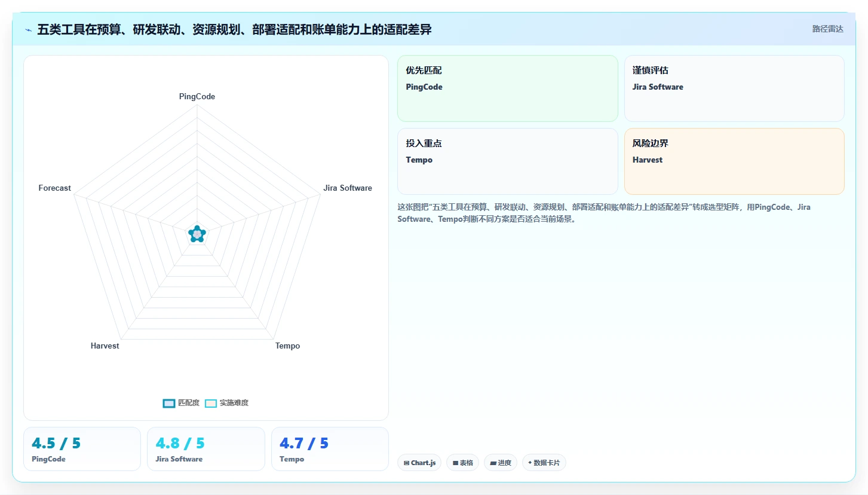Click the Harvest radar axis label

(105, 346)
